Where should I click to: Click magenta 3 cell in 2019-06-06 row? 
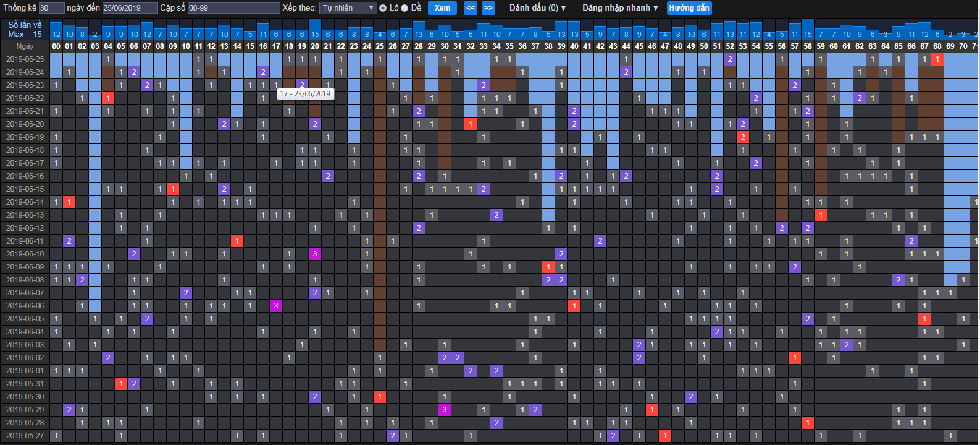(276, 306)
